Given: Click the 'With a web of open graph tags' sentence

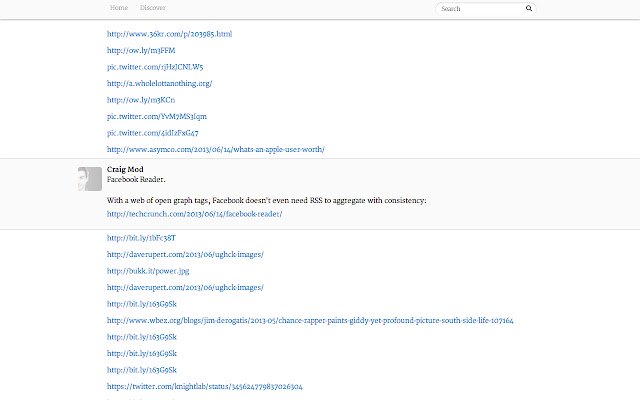Looking at the screenshot, I should (x=267, y=200).
